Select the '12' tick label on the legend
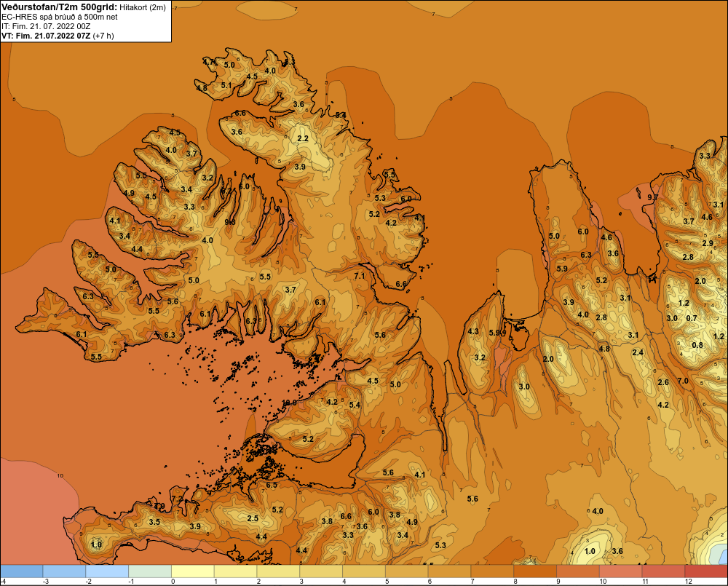 tap(688, 582)
